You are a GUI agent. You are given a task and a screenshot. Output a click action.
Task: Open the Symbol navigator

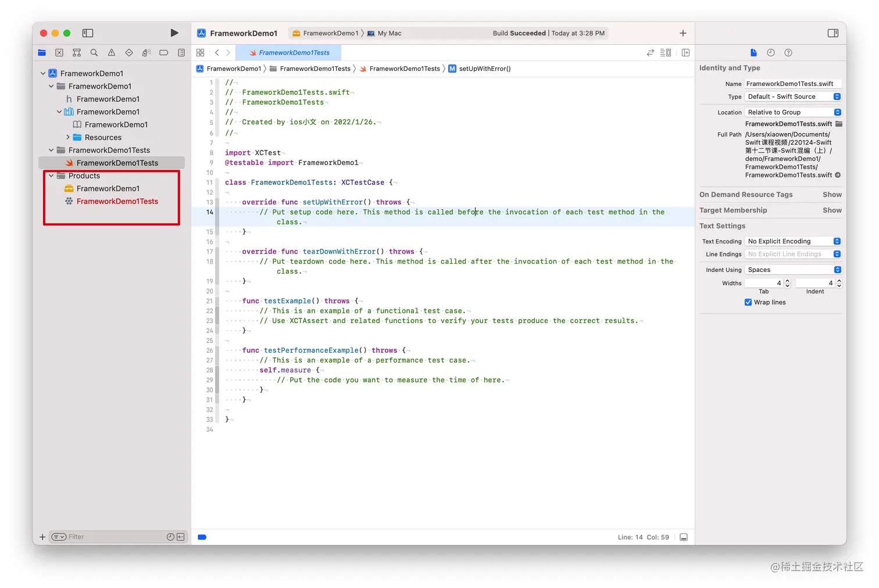(77, 53)
